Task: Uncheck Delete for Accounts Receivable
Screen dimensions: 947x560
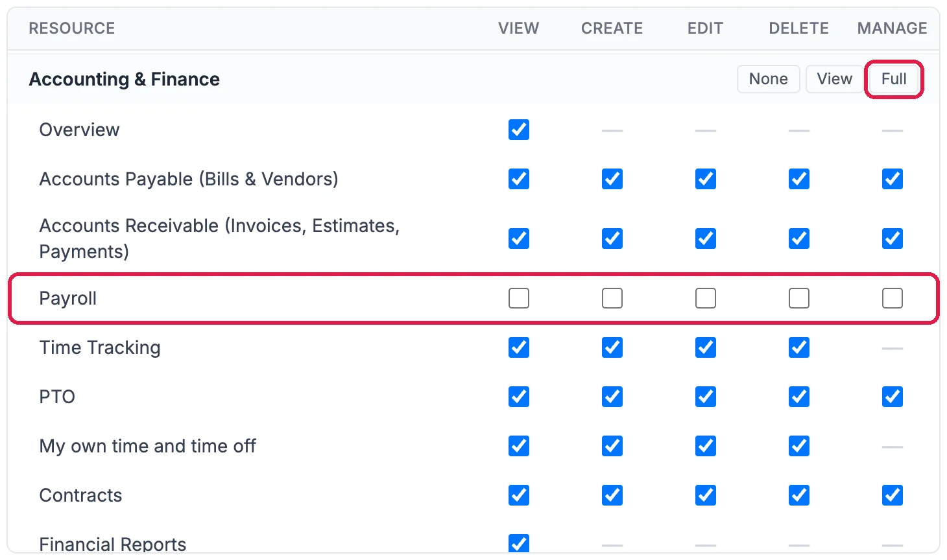Action: tap(799, 239)
